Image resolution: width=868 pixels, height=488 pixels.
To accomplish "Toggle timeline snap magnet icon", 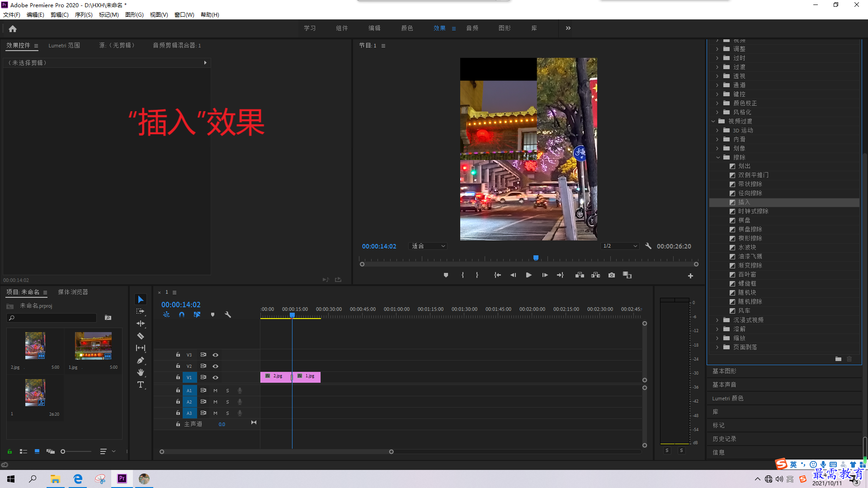I will point(182,314).
